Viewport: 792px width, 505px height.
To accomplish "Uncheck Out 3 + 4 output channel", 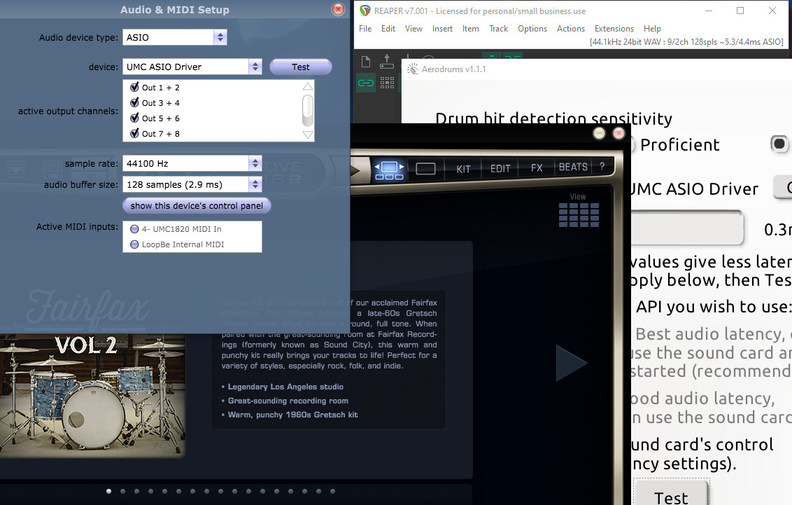I will tap(134, 103).
